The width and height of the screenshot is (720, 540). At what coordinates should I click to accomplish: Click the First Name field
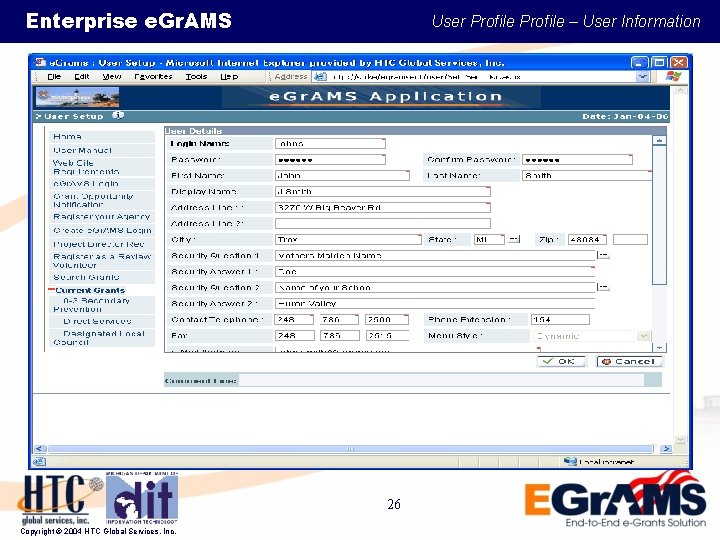click(x=342, y=175)
